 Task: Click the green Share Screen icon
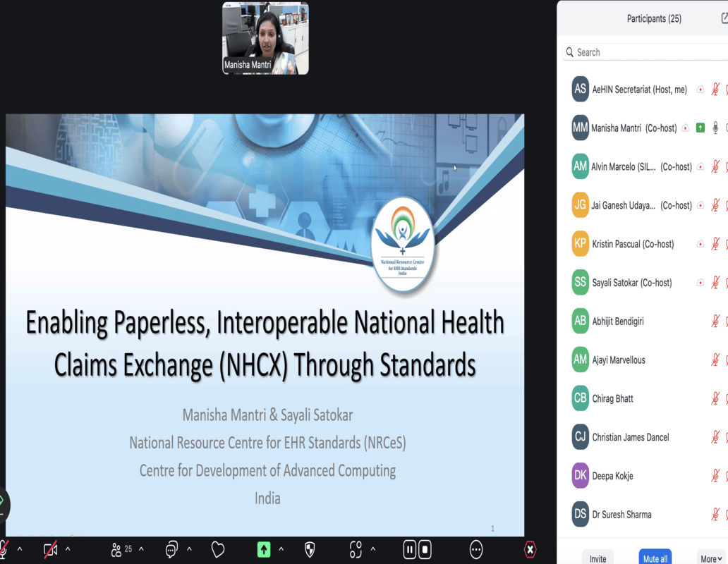pos(264,549)
